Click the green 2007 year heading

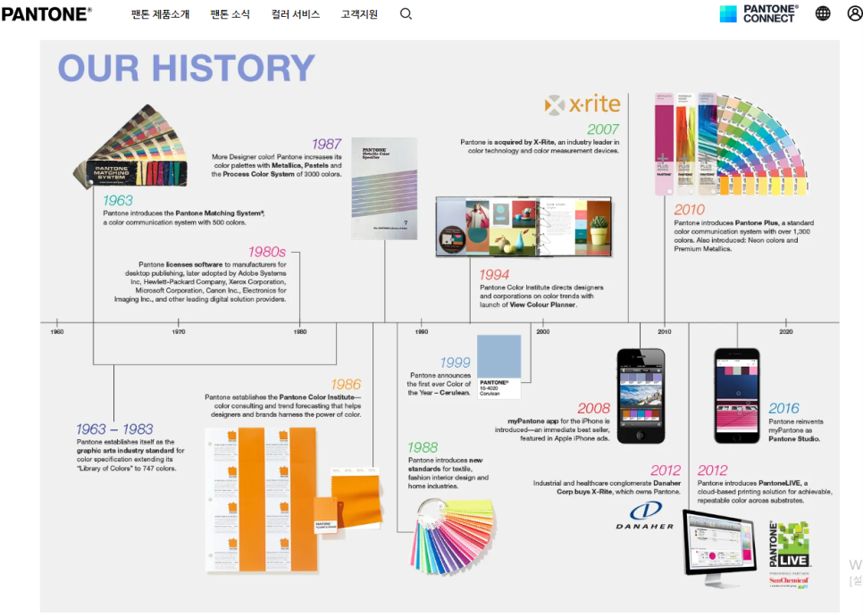603,129
